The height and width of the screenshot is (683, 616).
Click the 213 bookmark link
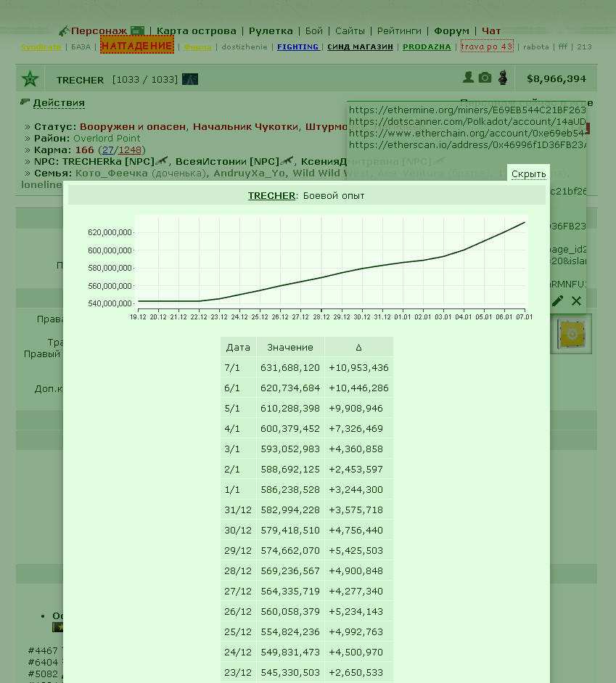(584, 46)
